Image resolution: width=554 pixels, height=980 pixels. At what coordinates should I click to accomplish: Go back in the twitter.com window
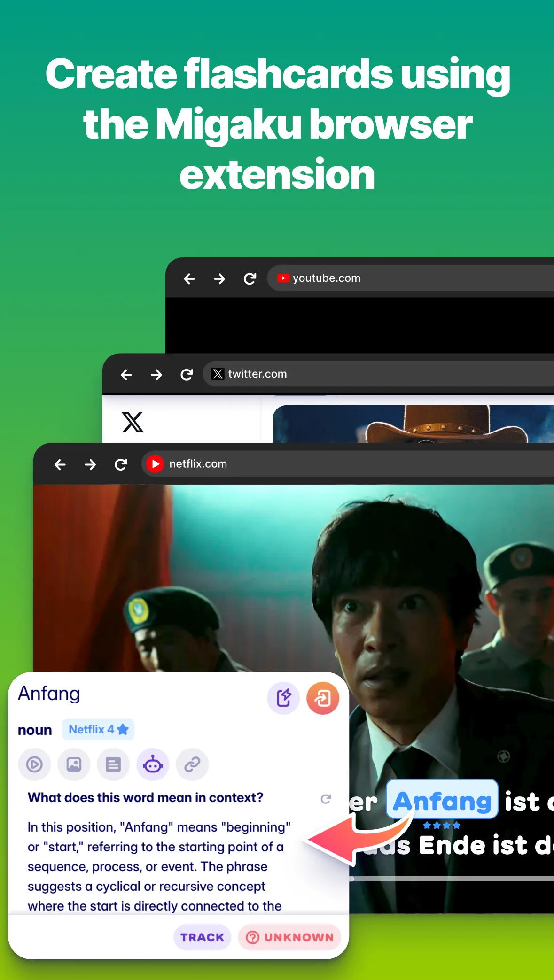click(x=126, y=375)
